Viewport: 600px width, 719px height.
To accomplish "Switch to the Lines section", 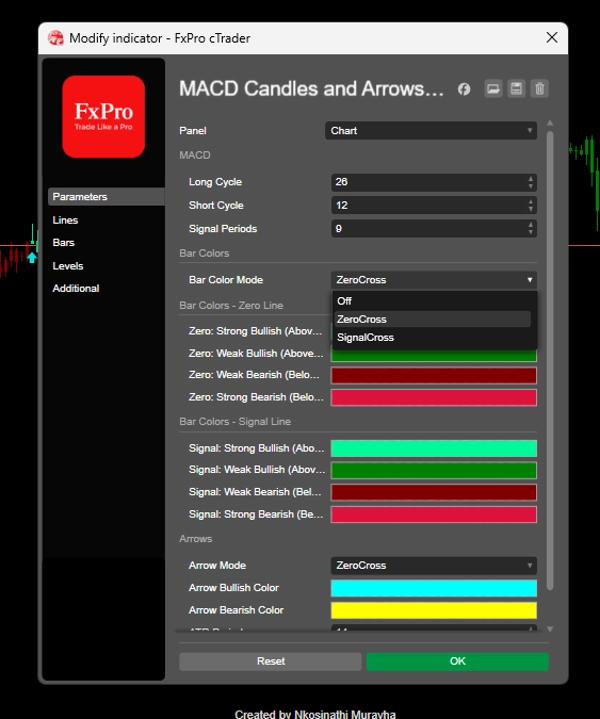I will [x=65, y=220].
